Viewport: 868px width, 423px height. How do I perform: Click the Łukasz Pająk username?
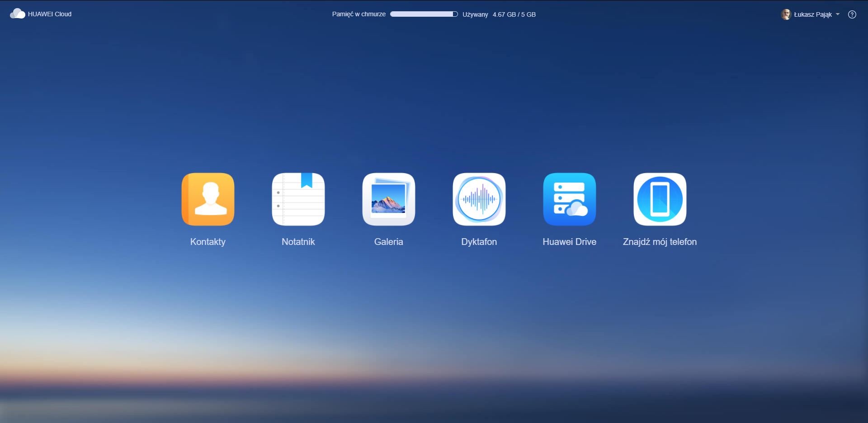pyautogui.click(x=813, y=14)
